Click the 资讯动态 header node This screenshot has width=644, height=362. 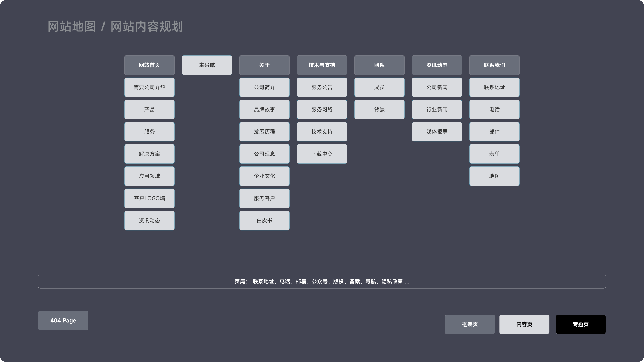click(437, 65)
